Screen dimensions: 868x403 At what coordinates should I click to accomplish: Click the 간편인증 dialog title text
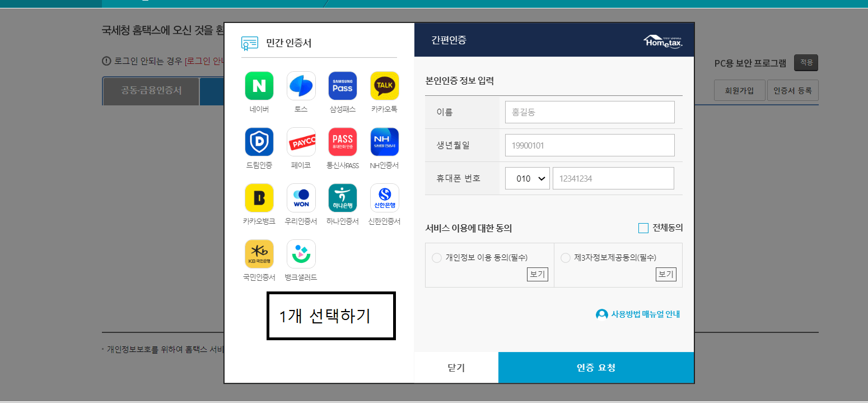click(449, 40)
